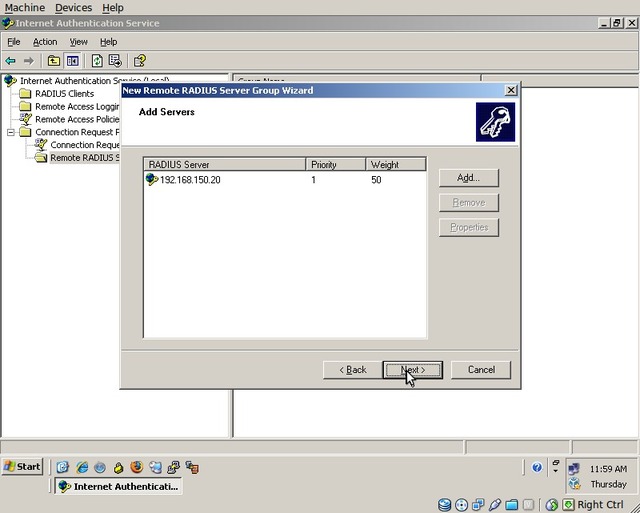The height and width of the screenshot is (513, 640).
Task: Click the Export List toolbar icon
Action: click(x=115, y=61)
